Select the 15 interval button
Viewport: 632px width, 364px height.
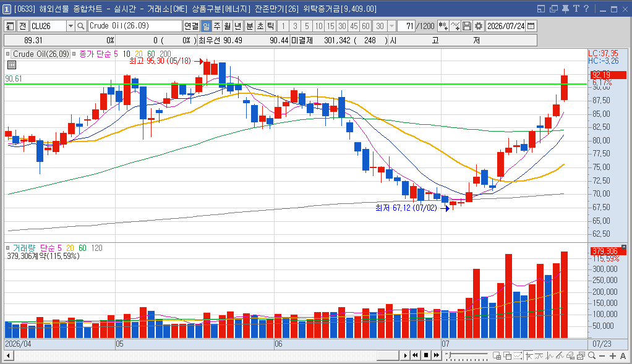tap(330, 26)
